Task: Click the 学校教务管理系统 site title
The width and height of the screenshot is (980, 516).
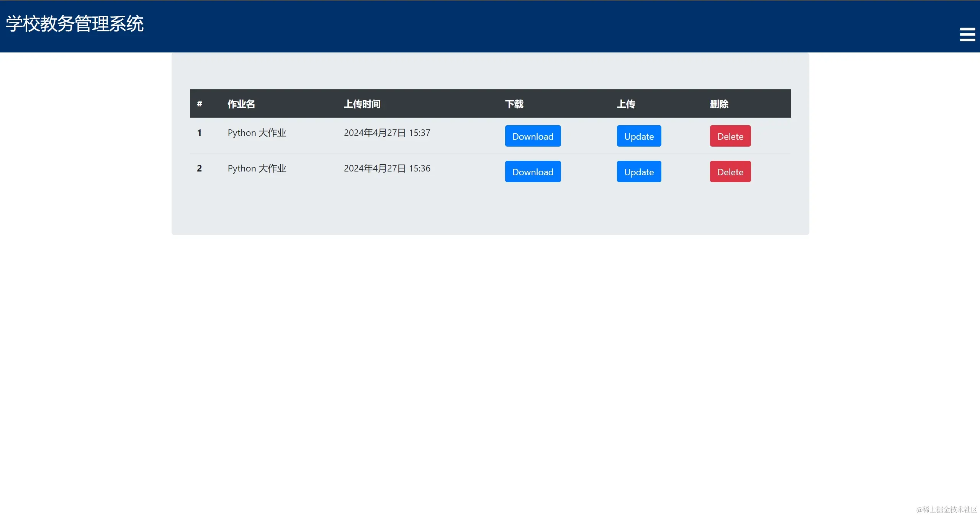Action: coord(75,24)
